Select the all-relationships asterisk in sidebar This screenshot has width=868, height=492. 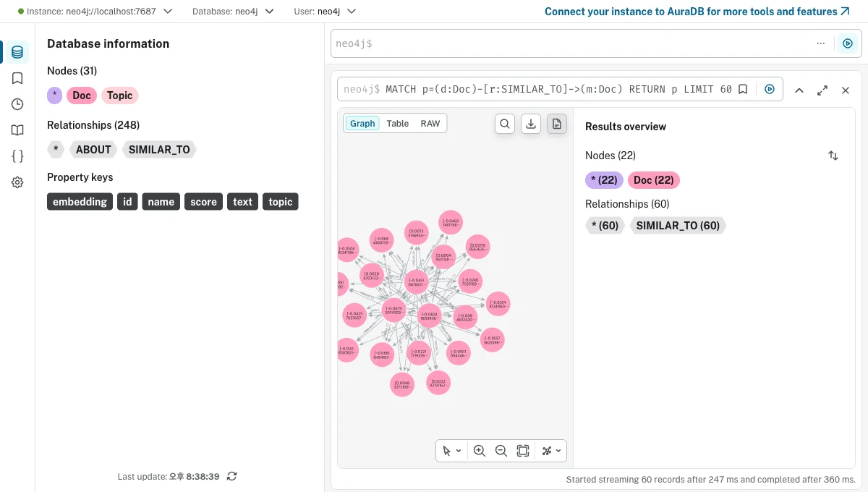pos(56,150)
